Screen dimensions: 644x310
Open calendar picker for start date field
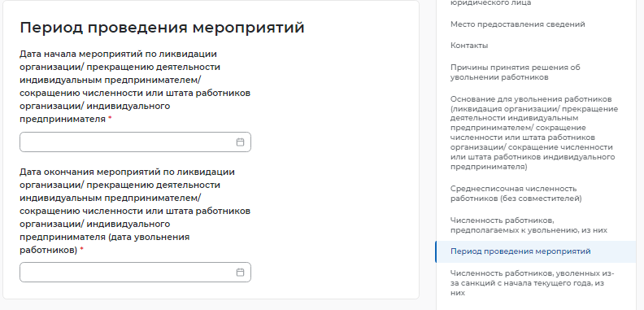click(x=240, y=142)
